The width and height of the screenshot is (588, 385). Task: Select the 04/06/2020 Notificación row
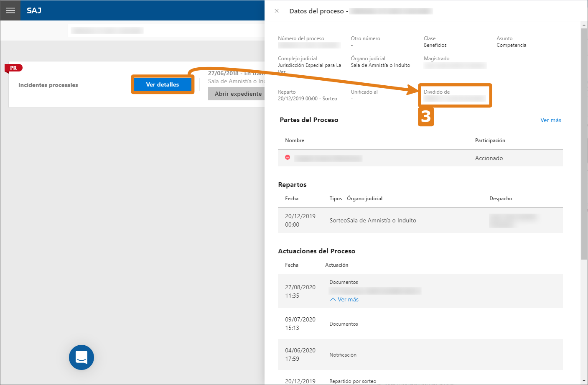coord(420,354)
